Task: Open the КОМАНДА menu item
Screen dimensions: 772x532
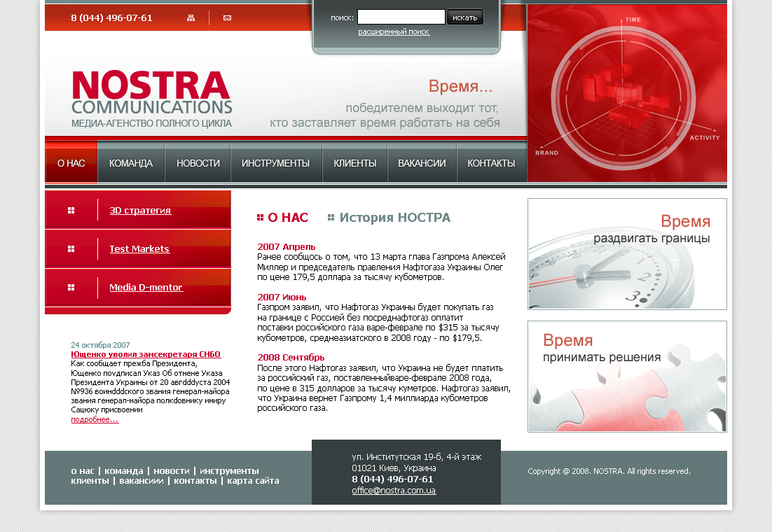Action: click(131, 163)
